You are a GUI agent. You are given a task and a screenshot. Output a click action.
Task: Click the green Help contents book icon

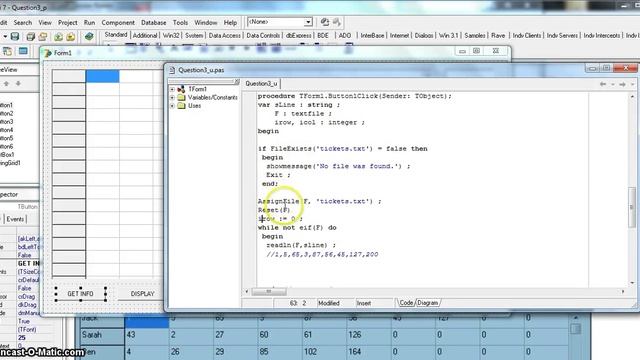pyautogui.click(x=89, y=37)
